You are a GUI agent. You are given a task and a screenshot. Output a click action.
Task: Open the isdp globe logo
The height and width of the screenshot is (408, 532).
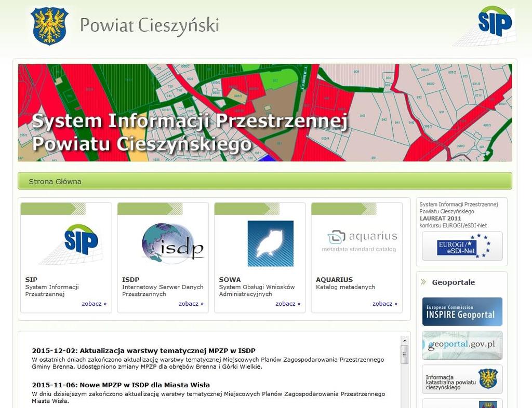pos(172,243)
